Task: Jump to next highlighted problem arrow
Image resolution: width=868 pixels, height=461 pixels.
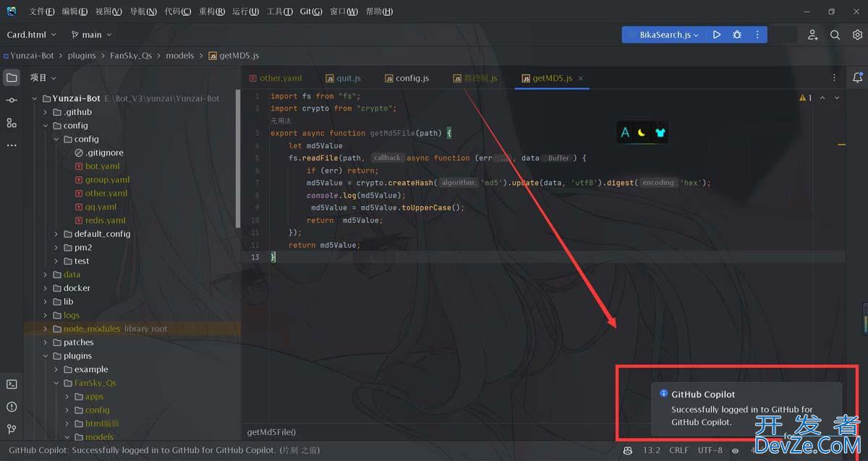Action: pos(837,98)
